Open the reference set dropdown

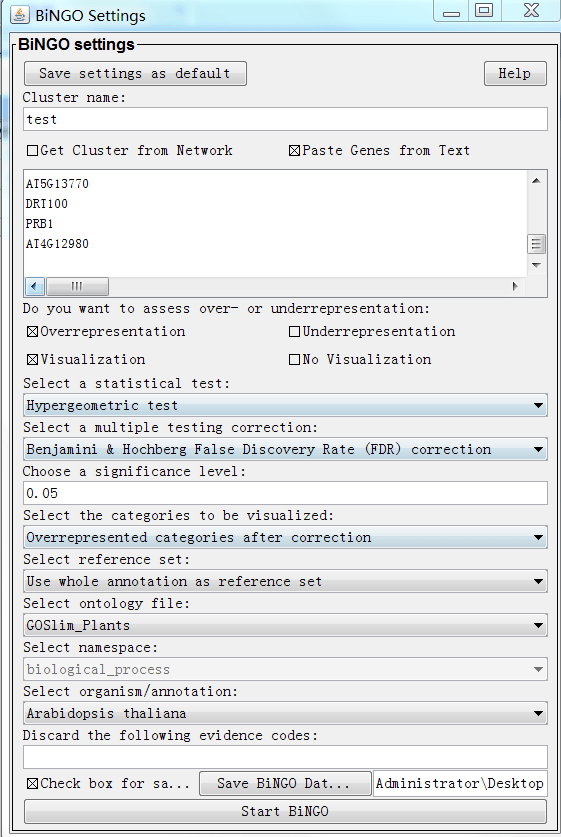tap(286, 581)
